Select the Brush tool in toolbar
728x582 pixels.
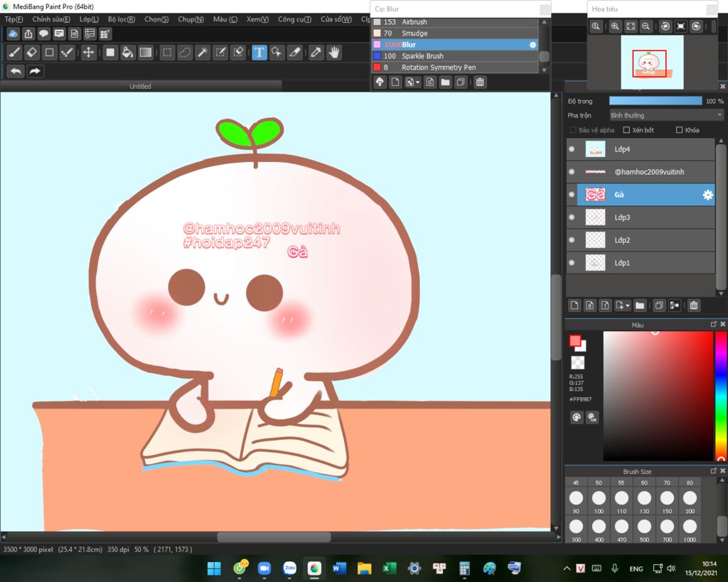pos(14,53)
